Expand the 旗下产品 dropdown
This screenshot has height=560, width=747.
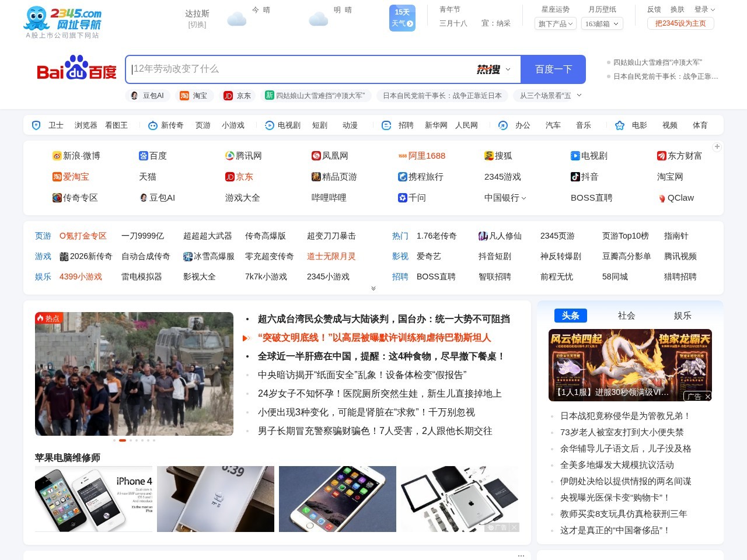556,23
